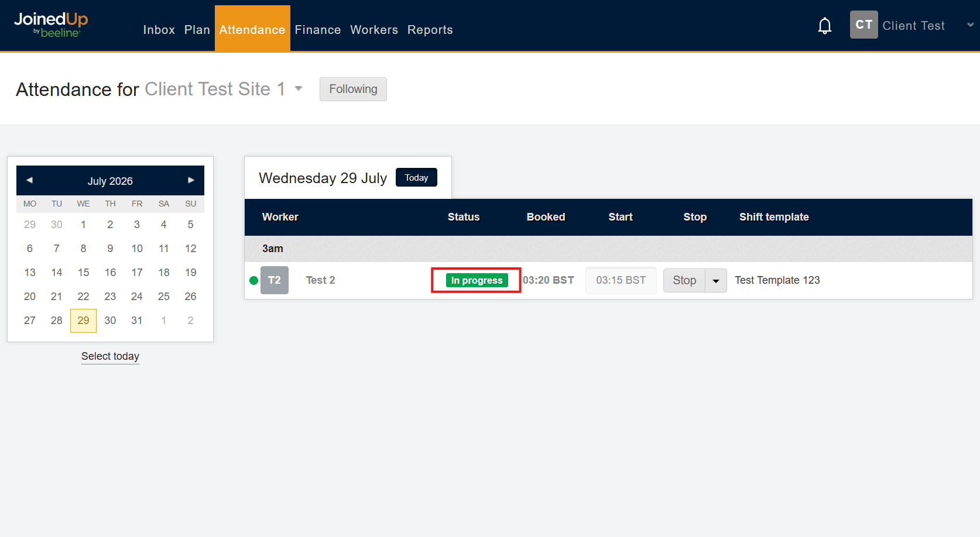Viewport: 980px width, 537px height.
Task: Click the 03:15 BST start time field
Action: [621, 280]
